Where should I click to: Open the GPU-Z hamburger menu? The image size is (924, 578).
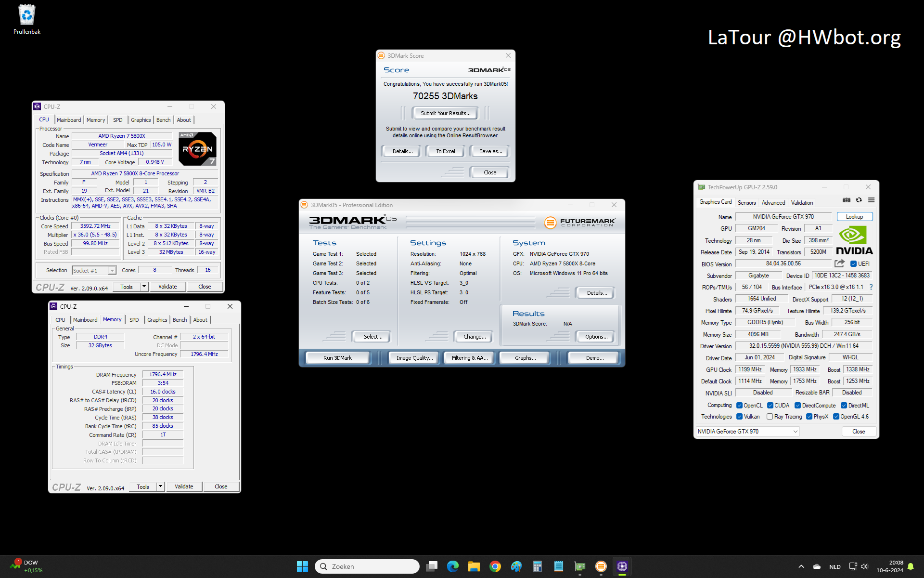871,200
